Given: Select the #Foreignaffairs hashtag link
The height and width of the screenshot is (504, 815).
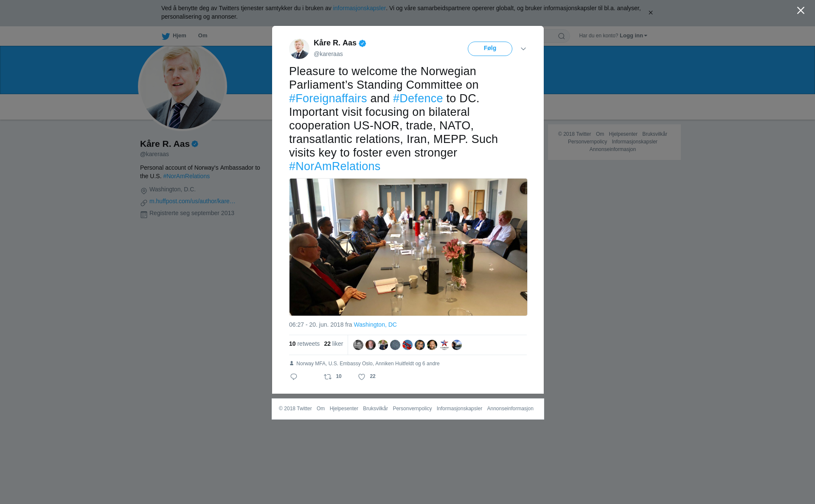Looking at the screenshot, I should (328, 98).
